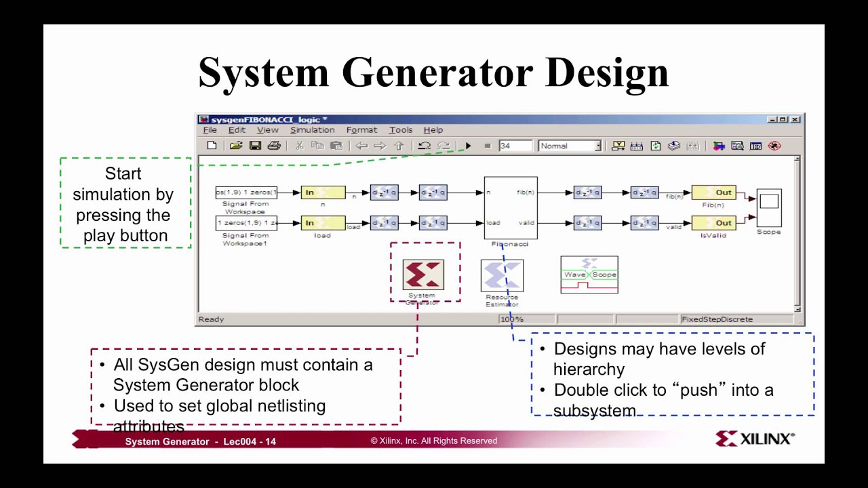This screenshot has width=868, height=488.
Task: Select the first delay block after In n
Action: click(x=384, y=193)
